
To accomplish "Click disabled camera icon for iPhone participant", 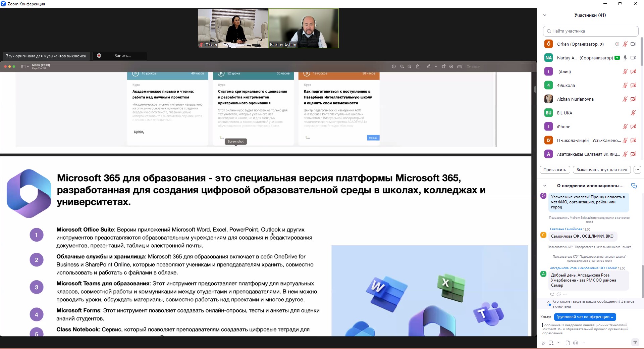I will click(x=633, y=127).
